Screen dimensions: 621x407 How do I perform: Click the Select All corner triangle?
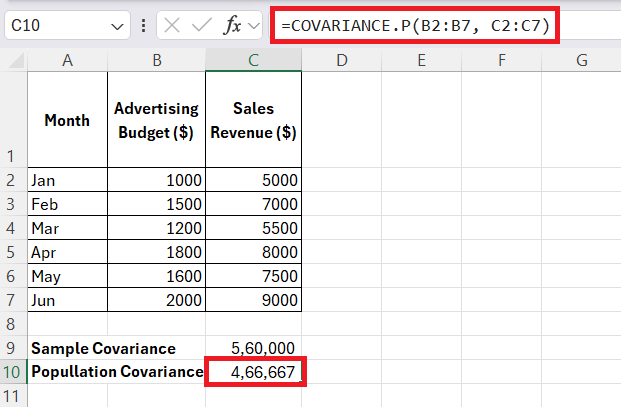15,61
